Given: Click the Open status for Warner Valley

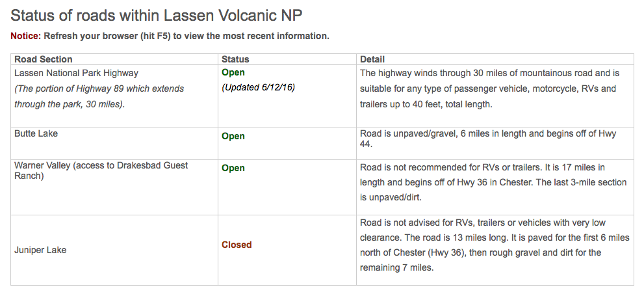Looking at the screenshot, I should [x=233, y=168].
